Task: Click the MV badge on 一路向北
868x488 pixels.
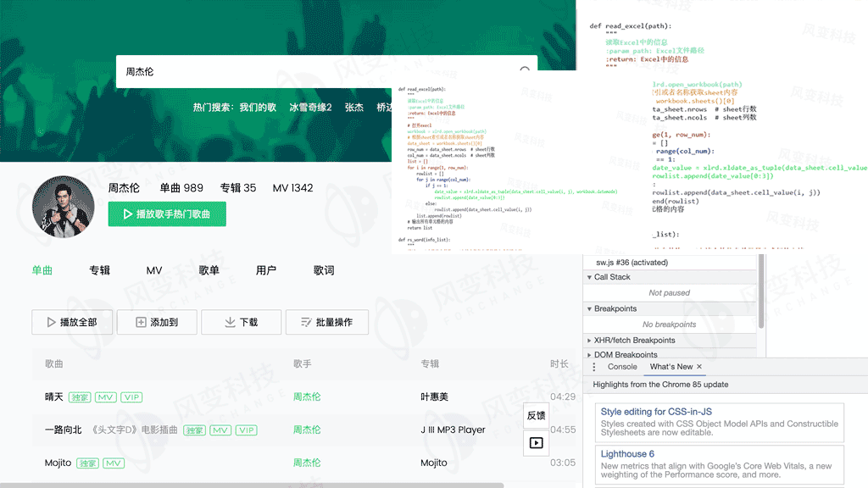Action: (220, 430)
